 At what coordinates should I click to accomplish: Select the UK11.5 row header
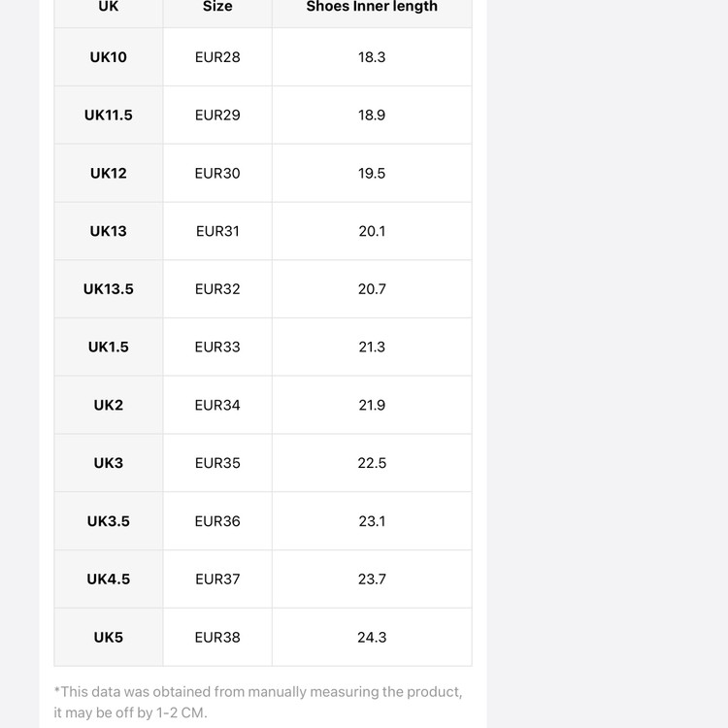[x=108, y=116]
